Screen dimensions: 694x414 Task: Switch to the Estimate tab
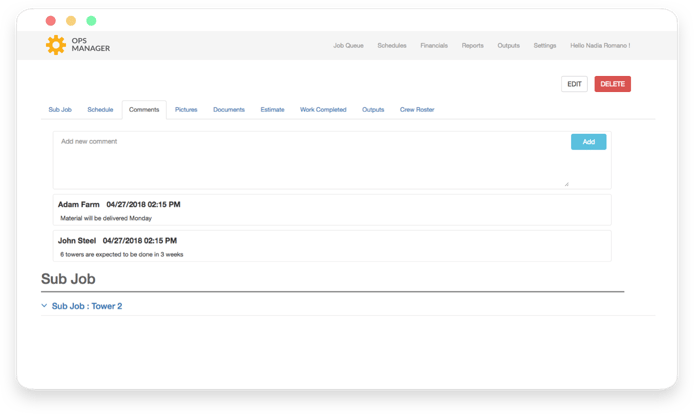pyautogui.click(x=272, y=110)
